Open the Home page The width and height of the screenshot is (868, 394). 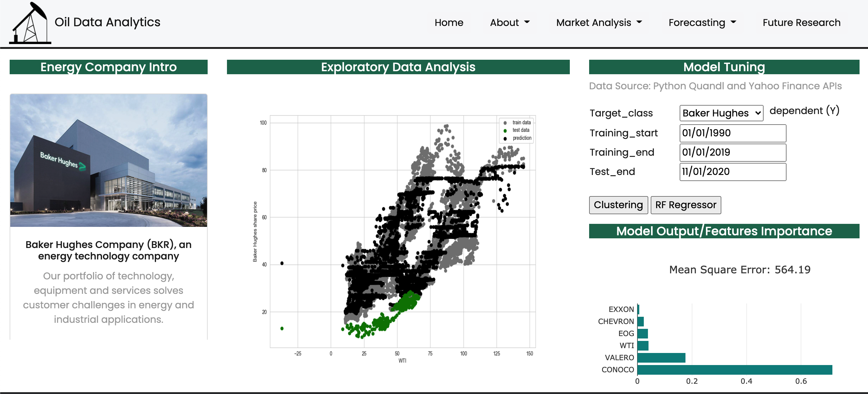(448, 23)
